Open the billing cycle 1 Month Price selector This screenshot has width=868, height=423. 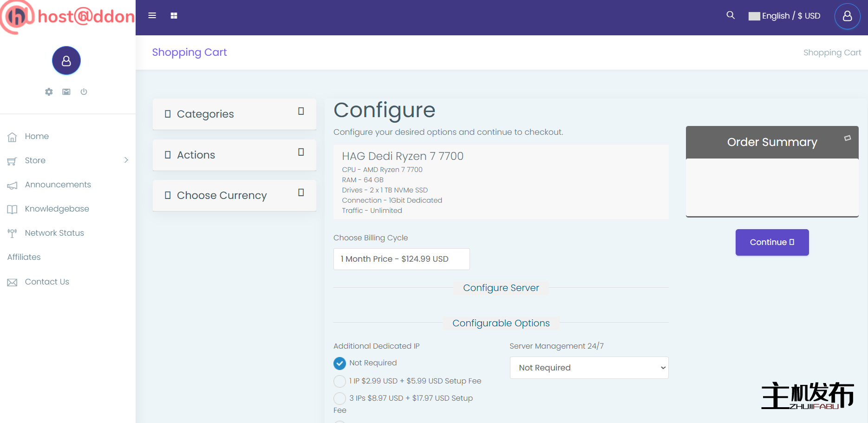pyautogui.click(x=401, y=259)
